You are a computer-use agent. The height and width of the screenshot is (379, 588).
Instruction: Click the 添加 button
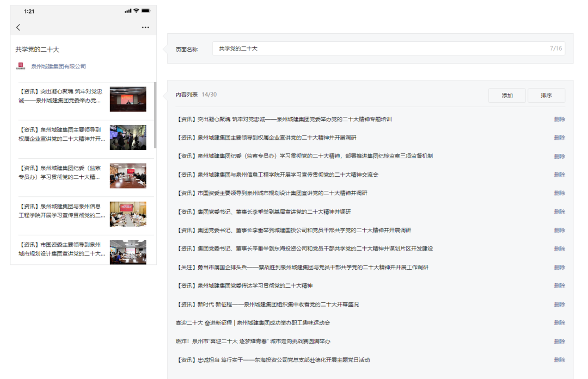point(507,95)
